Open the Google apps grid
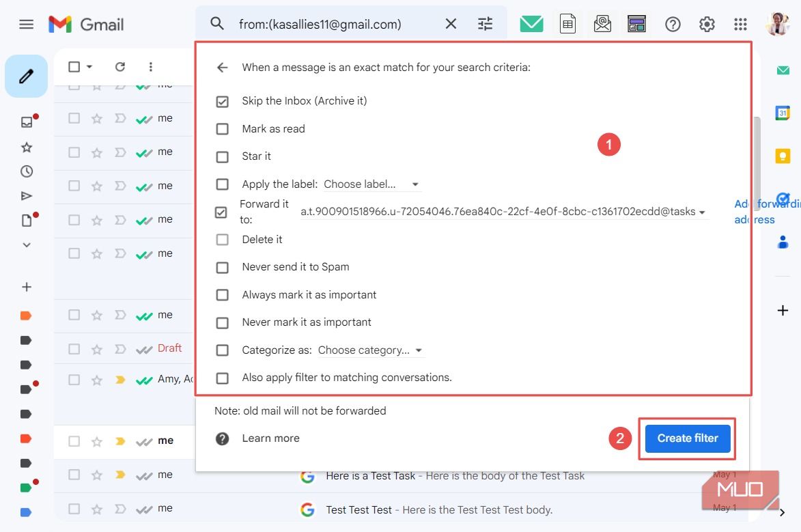The width and height of the screenshot is (801, 532). [x=740, y=24]
